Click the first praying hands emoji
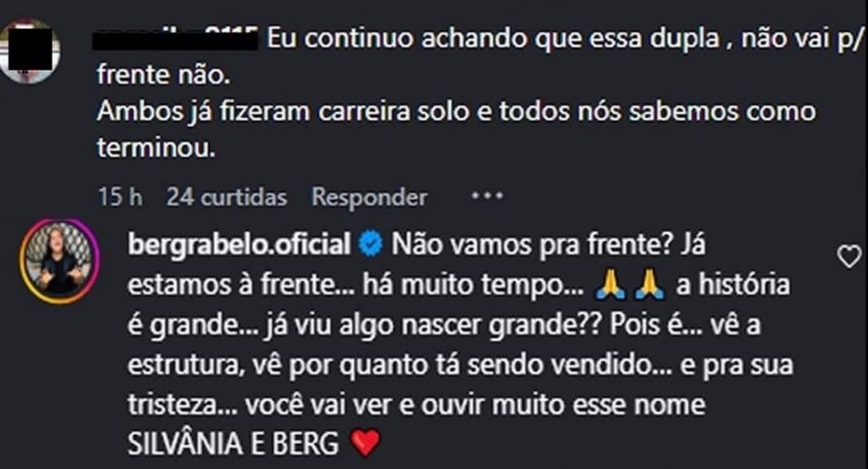This screenshot has width=868, height=469. pyautogui.click(x=612, y=285)
